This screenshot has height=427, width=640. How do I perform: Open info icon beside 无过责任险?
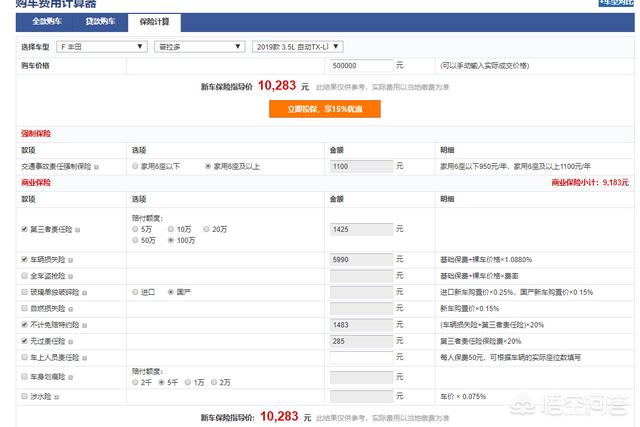[x=71, y=342]
